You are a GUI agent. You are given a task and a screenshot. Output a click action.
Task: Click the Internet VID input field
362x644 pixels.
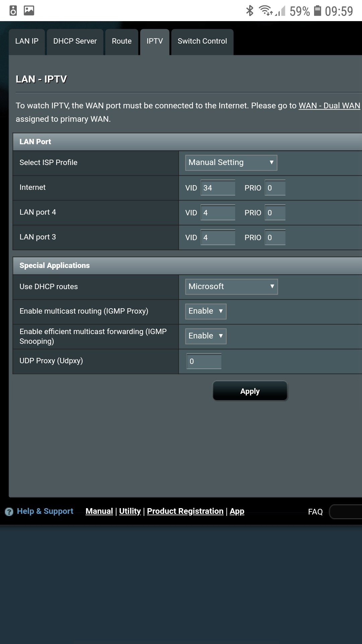pos(218,188)
